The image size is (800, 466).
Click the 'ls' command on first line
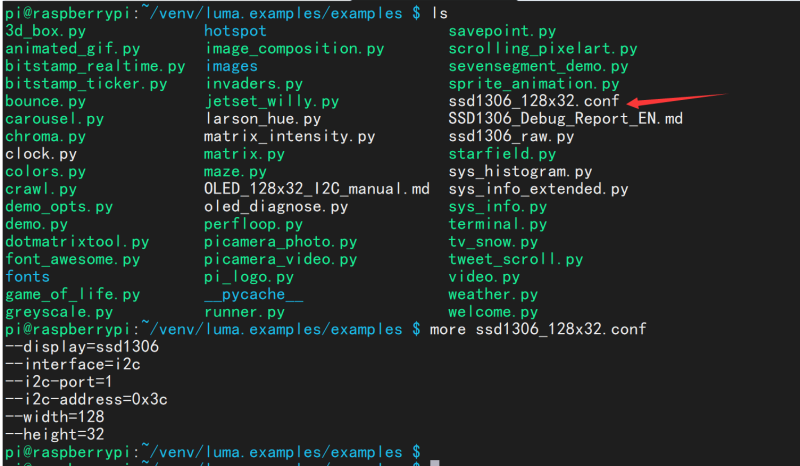tap(439, 13)
